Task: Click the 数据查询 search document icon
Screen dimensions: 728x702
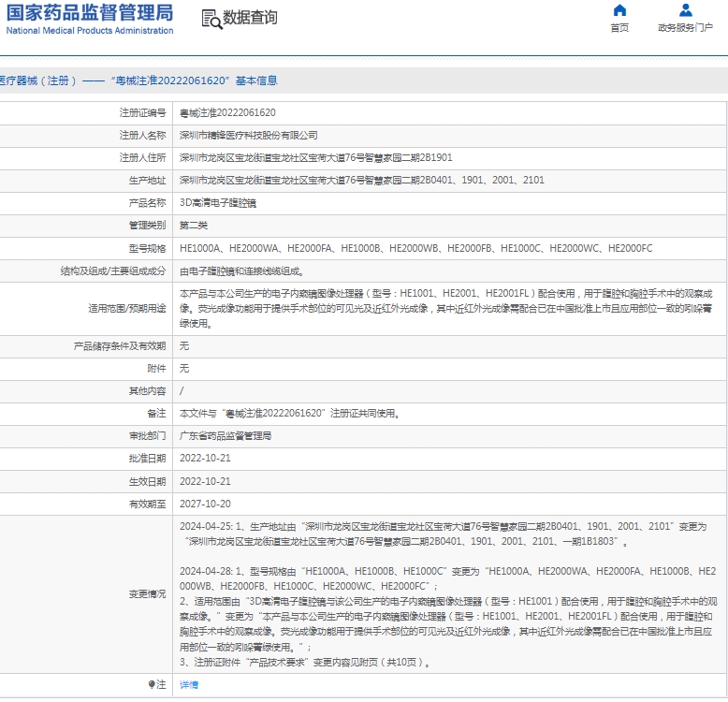Action: pyautogui.click(x=211, y=19)
